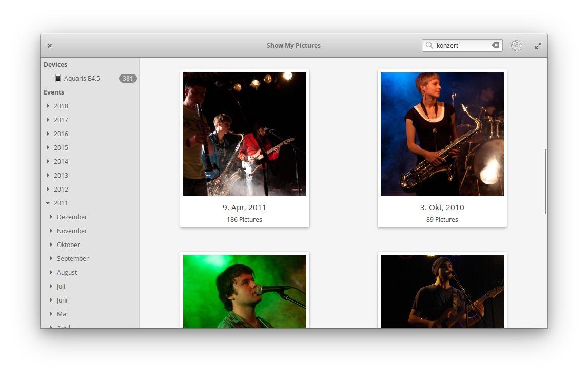Close the Show My Pictures window
The image size is (588, 376).
point(49,45)
